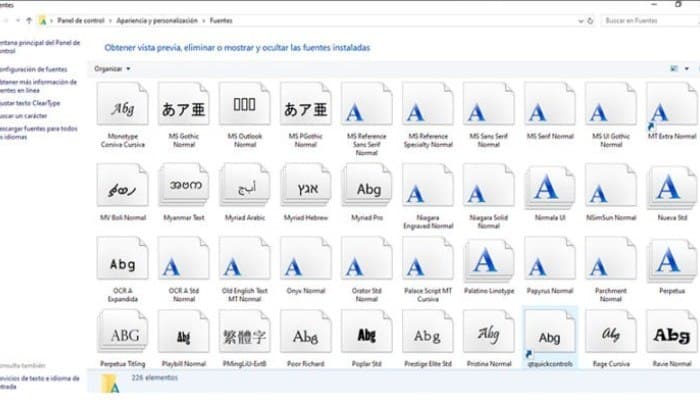Select the MS Reference Specialty Normal font
This screenshot has height=400, width=700.
428,104
